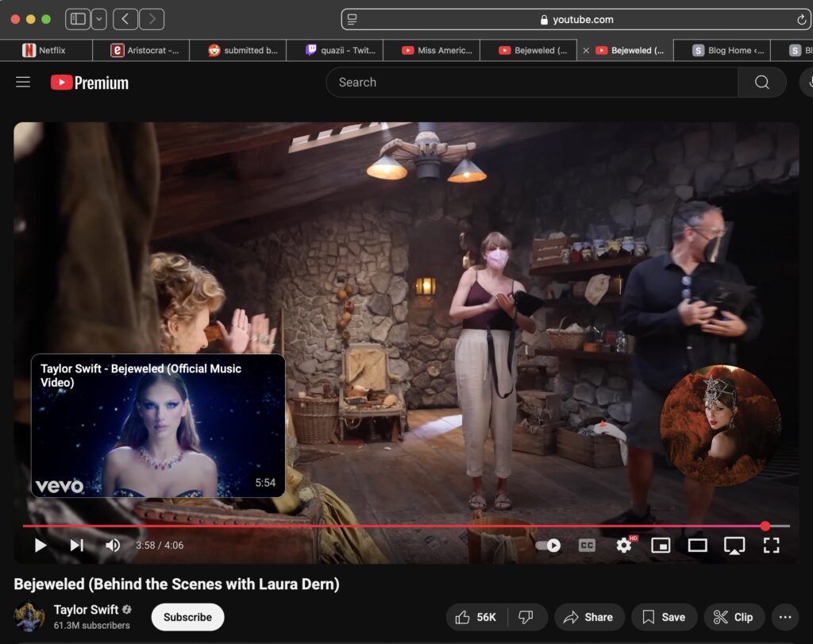813x644 pixels.
Task: Select the inactive Bejeweled tab
Action: [529, 50]
